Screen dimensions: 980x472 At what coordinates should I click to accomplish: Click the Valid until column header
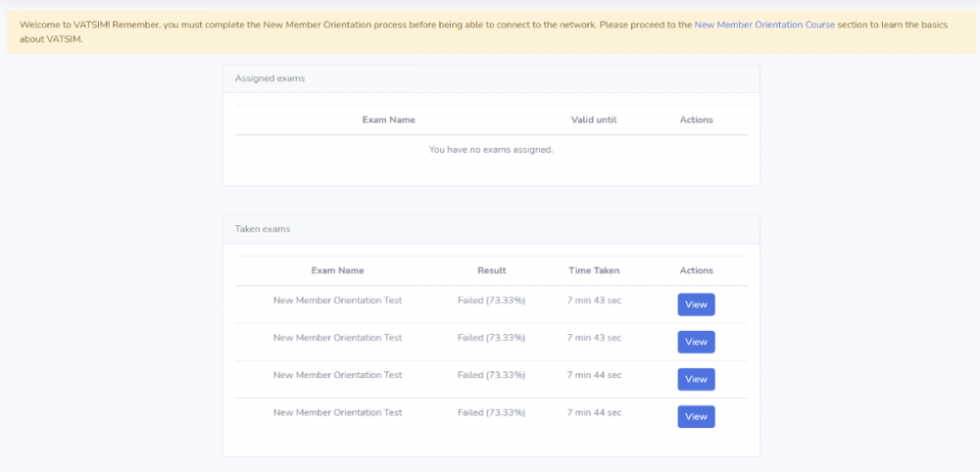click(594, 119)
